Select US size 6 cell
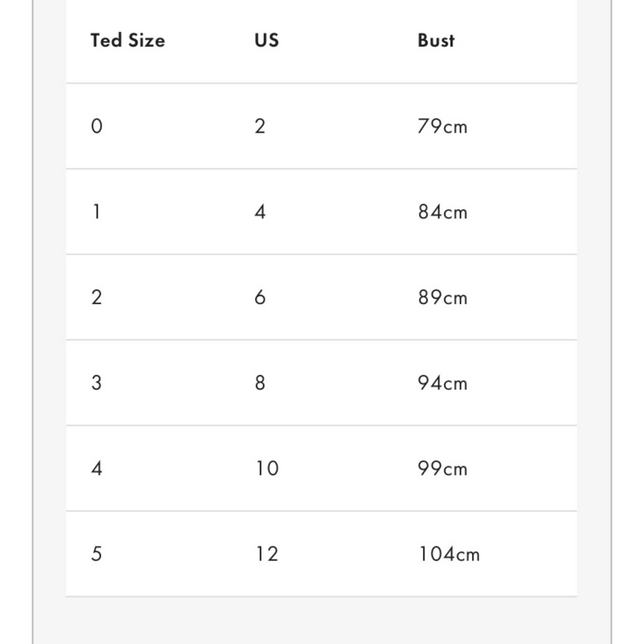The image size is (644, 644). click(x=260, y=297)
